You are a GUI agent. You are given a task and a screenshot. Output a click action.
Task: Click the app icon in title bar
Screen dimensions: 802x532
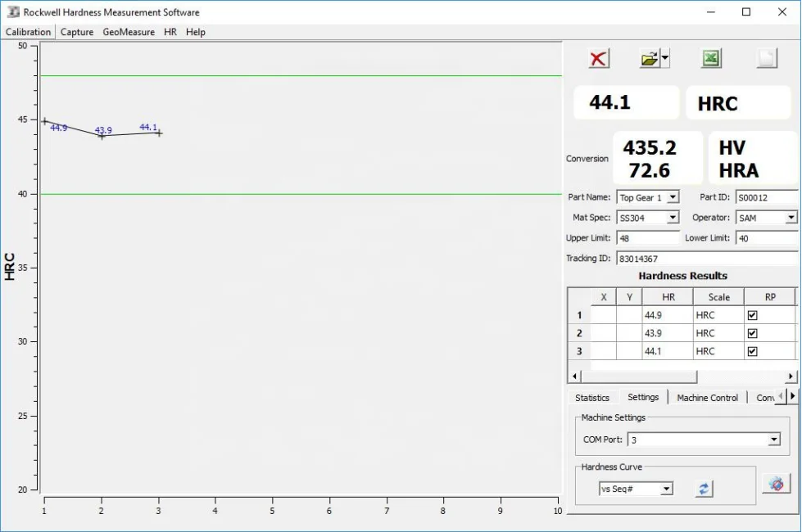pyautogui.click(x=13, y=12)
